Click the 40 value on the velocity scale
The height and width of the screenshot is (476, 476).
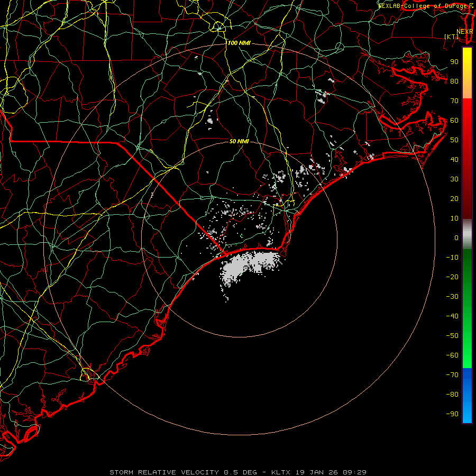pos(454,160)
